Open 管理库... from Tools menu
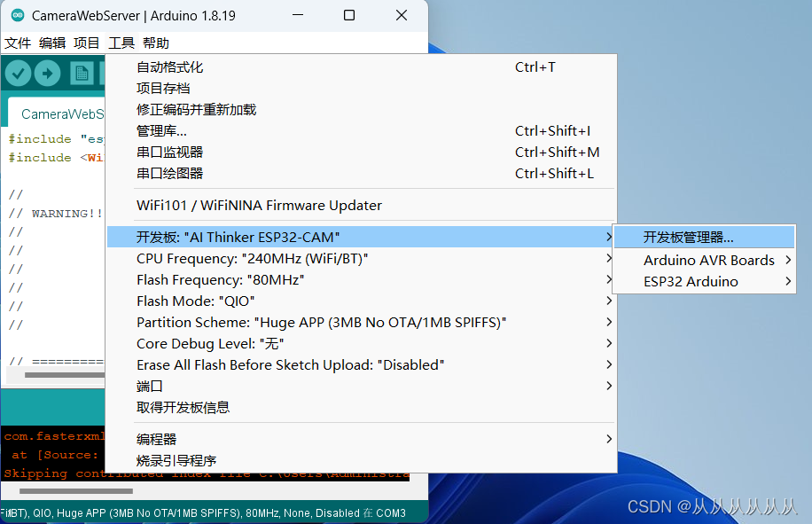 (x=362, y=131)
